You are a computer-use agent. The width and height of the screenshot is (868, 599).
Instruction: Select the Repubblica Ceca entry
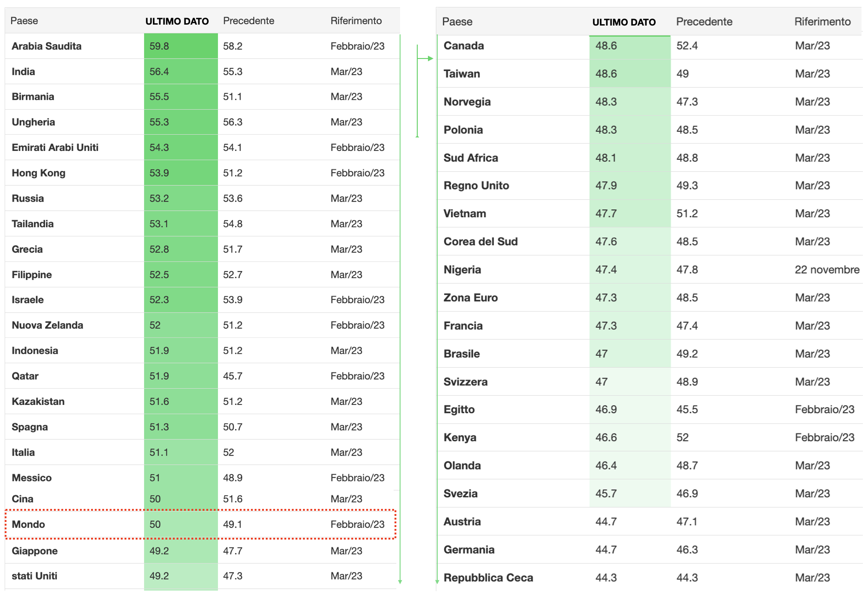(x=488, y=578)
